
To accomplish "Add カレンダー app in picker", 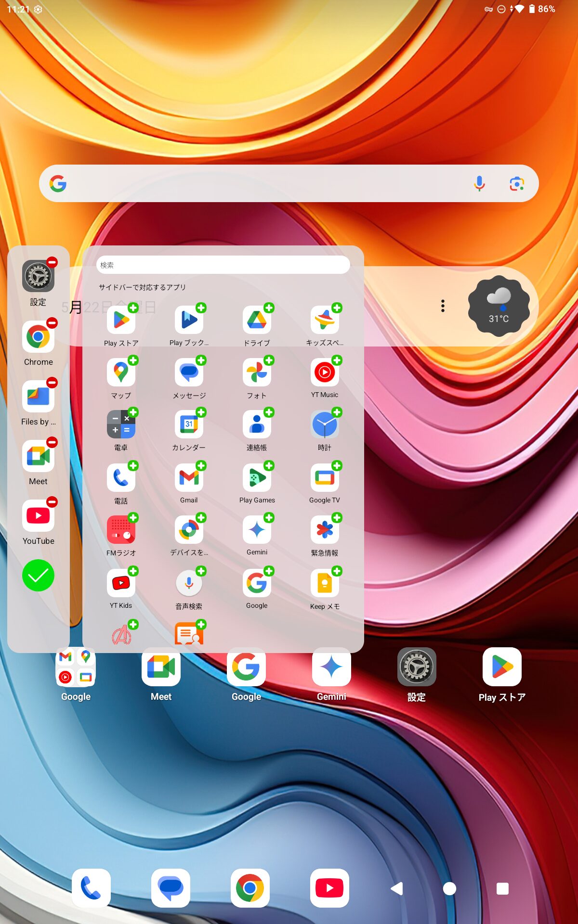I will click(201, 412).
